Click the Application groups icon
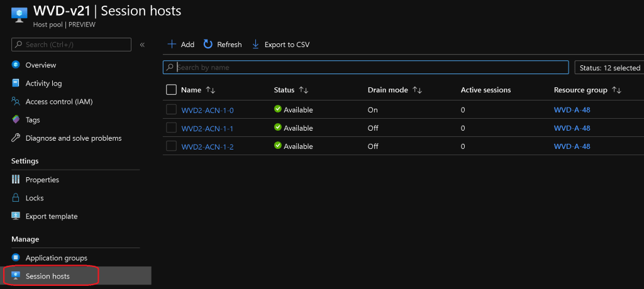The height and width of the screenshot is (289, 644). coord(16,258)
